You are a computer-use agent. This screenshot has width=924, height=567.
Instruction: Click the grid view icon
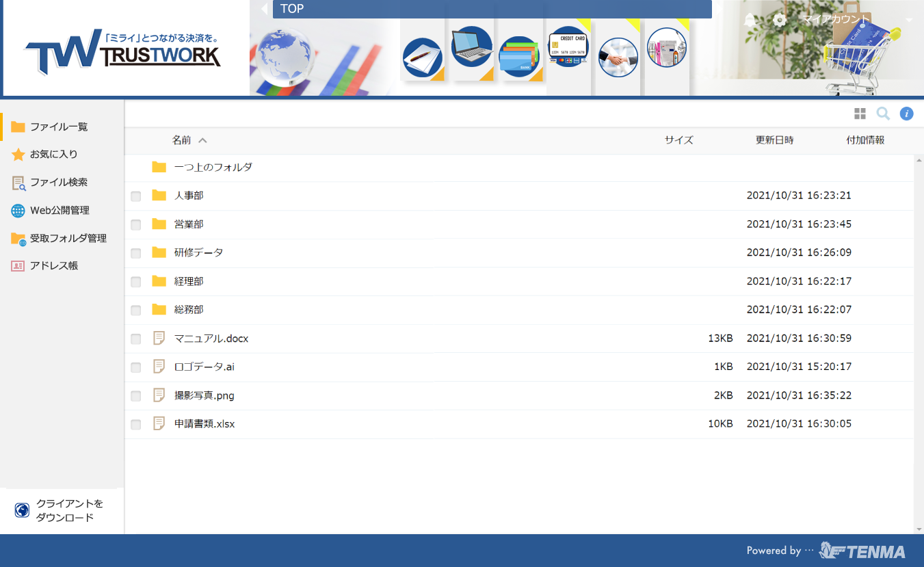(x=860, y=114)
